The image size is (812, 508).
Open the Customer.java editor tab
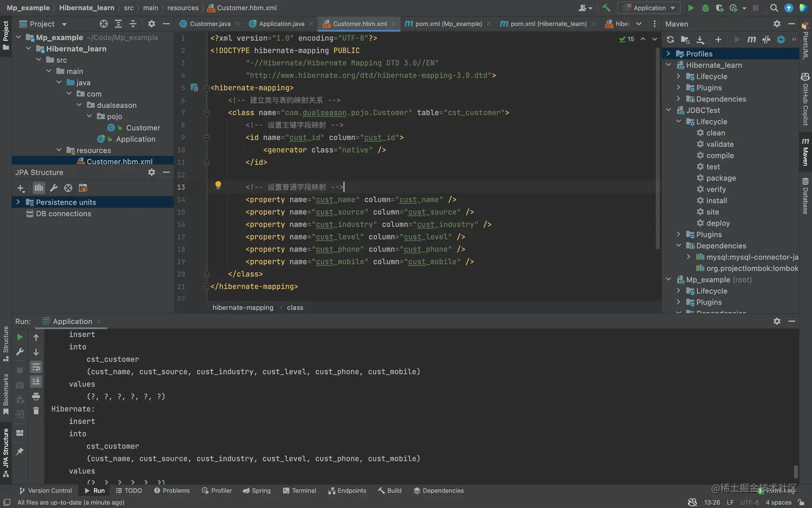pos(210,24)
